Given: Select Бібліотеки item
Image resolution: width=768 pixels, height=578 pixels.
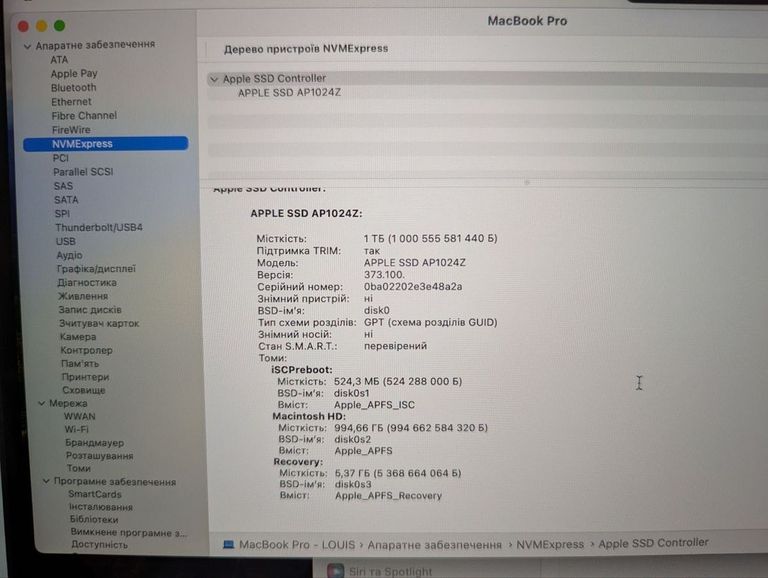Looking at the screenshot, I should [94, 519].
